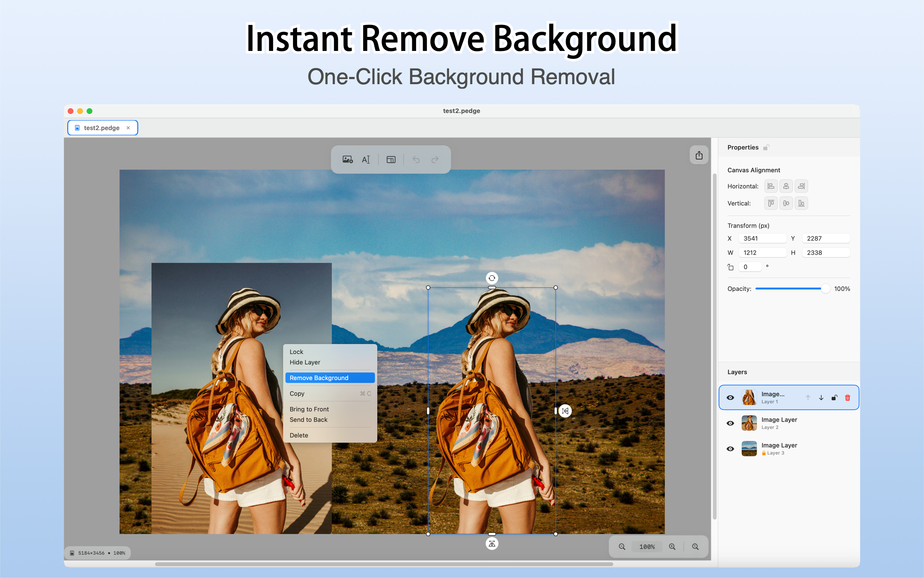Select Bring to Front
Viewport: 924px width, 578px height.
[330, 409]
